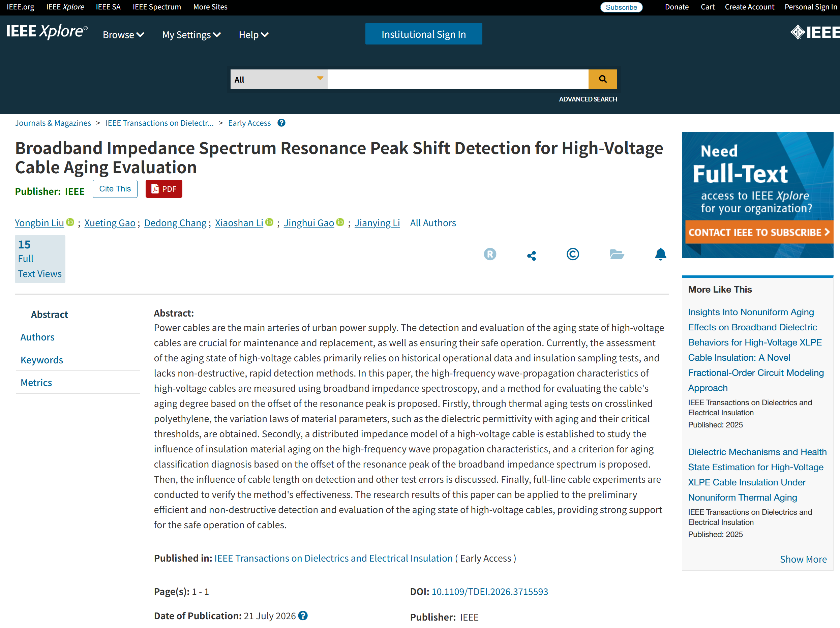Click Early Access breadcrumb link
The image size is (840, 628).
[x=249, y=123]
